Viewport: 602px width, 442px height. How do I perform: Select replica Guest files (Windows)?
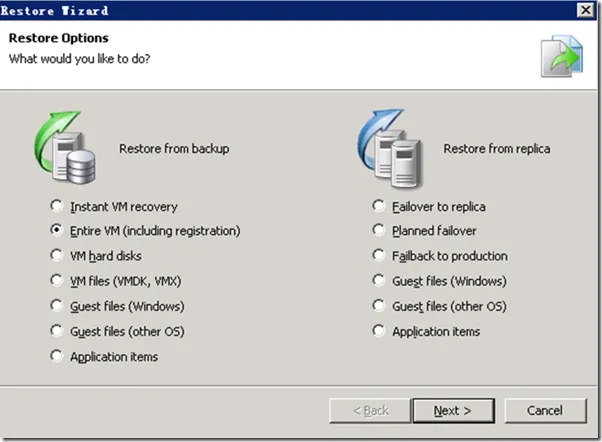pos(379,281)
